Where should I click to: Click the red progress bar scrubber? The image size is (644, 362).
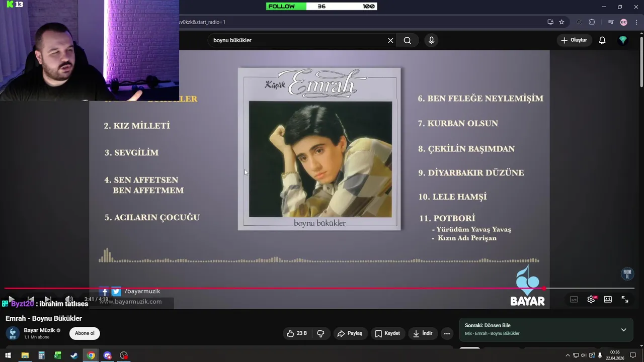pyautogui.click(x=544, y=289)
